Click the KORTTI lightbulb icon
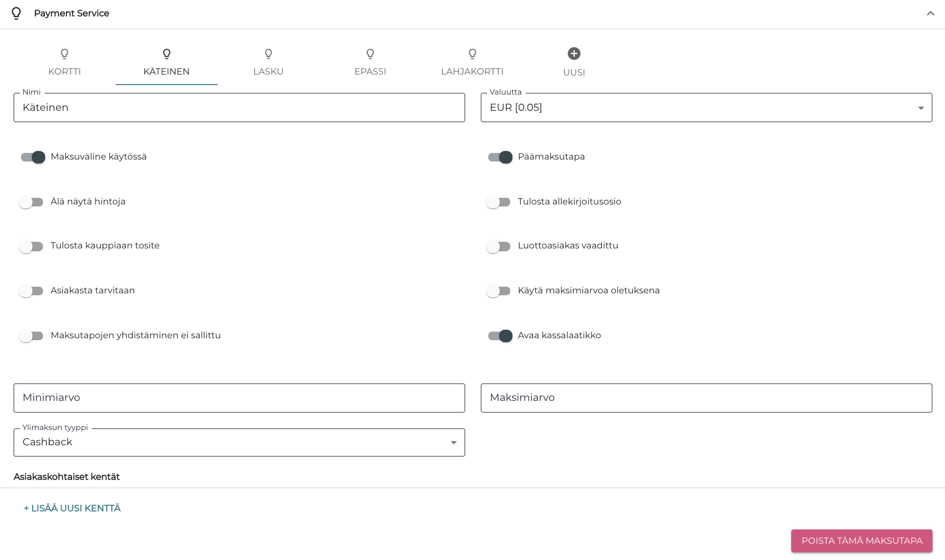 [64, 54]
